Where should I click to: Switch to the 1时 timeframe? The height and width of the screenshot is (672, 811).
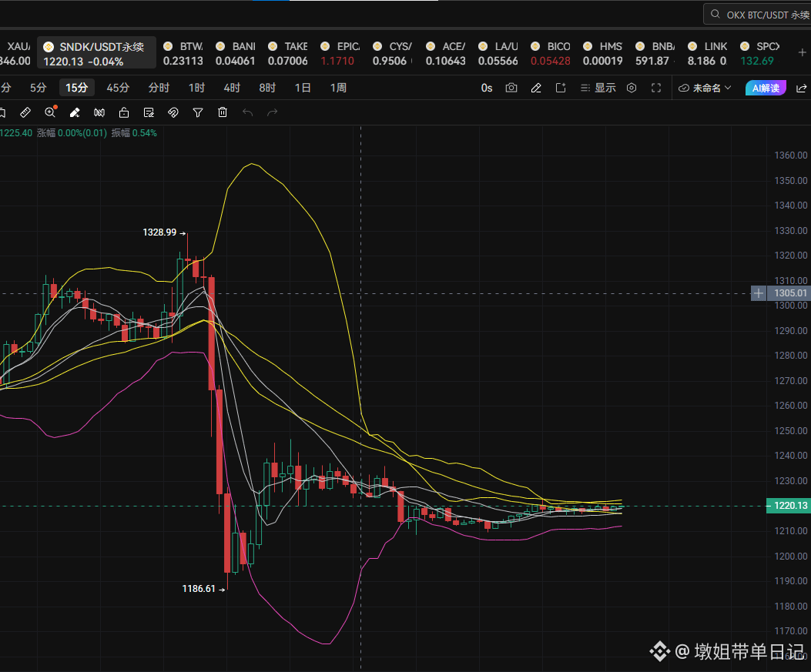[196, 88]
